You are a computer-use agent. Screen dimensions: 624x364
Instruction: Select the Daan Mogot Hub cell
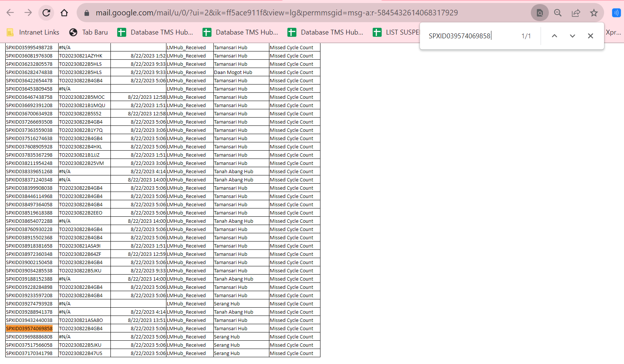pos(241,72)
